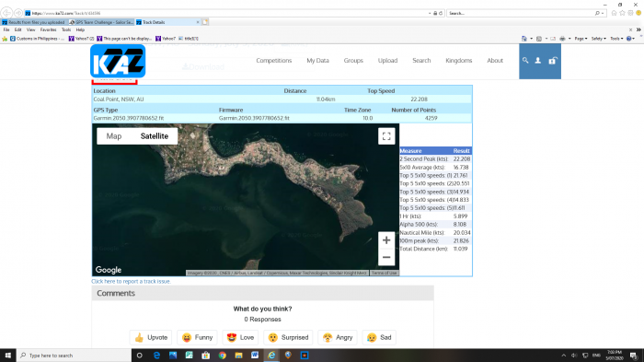Screen dimensions: 644x362
Task: Zoom out on the map
Action: (386, 258)
